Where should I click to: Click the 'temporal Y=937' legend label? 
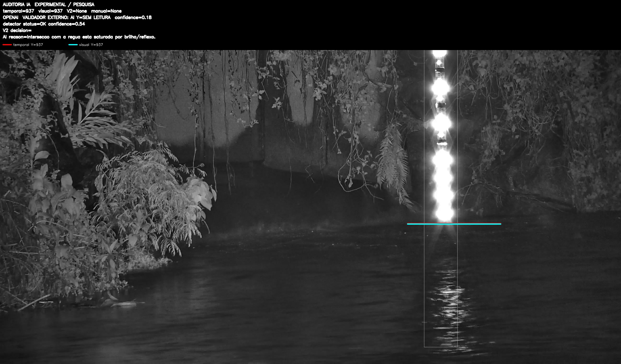coord(28,45)
